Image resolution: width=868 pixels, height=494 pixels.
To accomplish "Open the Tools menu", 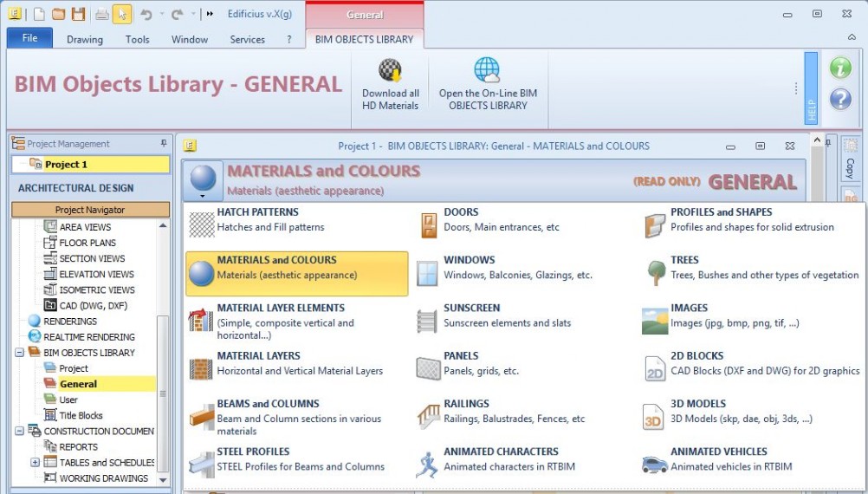I will tap(137, 39).
